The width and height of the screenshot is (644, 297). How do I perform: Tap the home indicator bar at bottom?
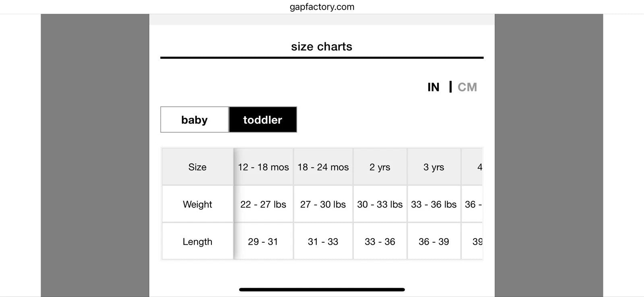click(x=322, y=289)
